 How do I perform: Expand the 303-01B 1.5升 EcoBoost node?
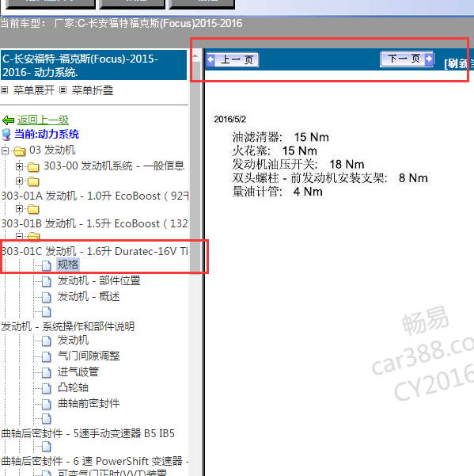pyautogui.click(x=20, y=209)
